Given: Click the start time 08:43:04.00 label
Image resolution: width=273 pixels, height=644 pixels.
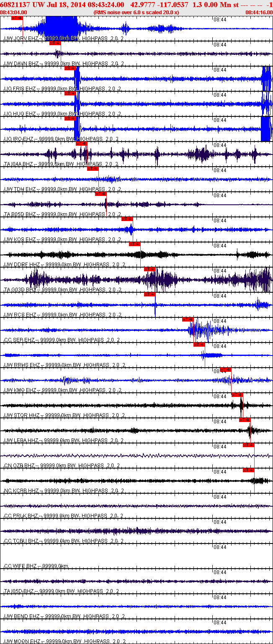Looking at the screenshot, I should [13, 13].
